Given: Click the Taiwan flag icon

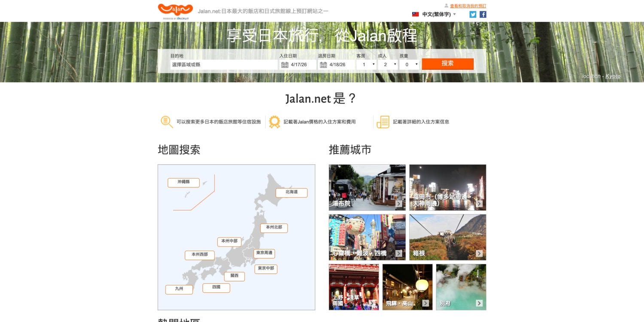Looking at the screenshot, I should tap(416, 14).
